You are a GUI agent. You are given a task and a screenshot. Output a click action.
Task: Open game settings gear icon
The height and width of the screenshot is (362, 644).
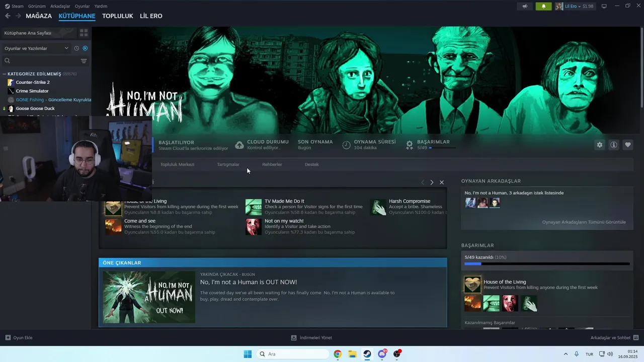click(x=599, y=145)
